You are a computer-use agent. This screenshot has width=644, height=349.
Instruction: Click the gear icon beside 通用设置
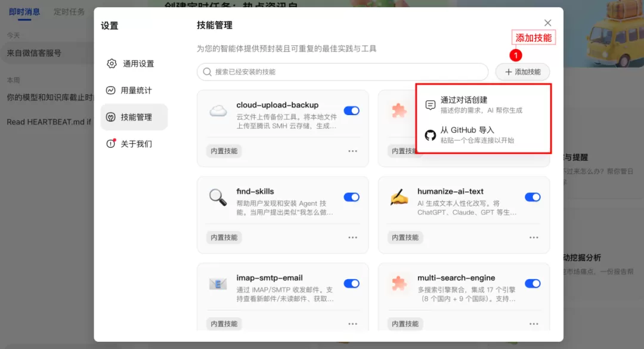[x=112, y=64]
